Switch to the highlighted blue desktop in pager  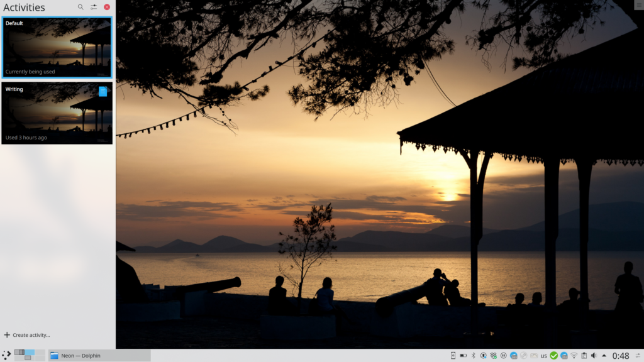point(30,353)
